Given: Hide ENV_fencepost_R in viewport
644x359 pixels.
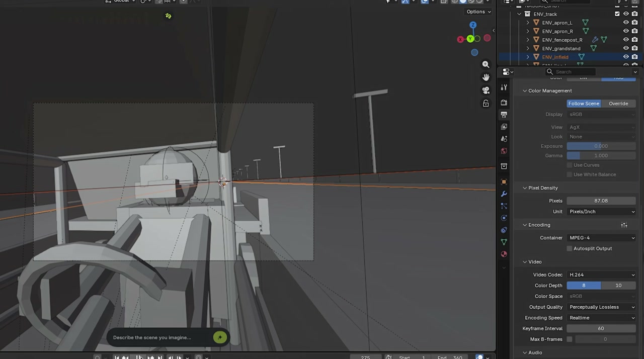Looking at the screenshot, I should click(x=626, y=40).
